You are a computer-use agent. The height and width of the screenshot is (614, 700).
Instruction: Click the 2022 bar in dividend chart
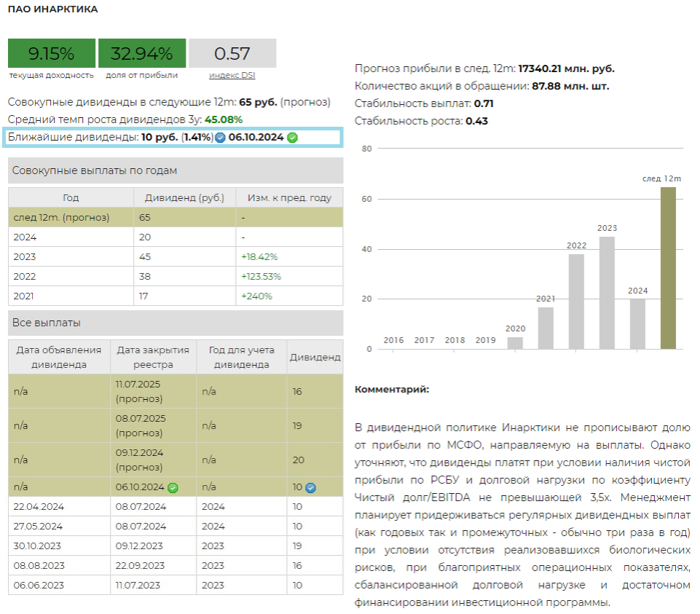(x=576, y=302)
